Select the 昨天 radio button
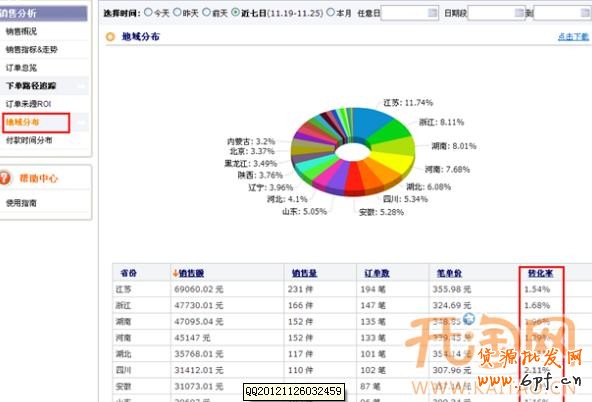 (177, 12)
